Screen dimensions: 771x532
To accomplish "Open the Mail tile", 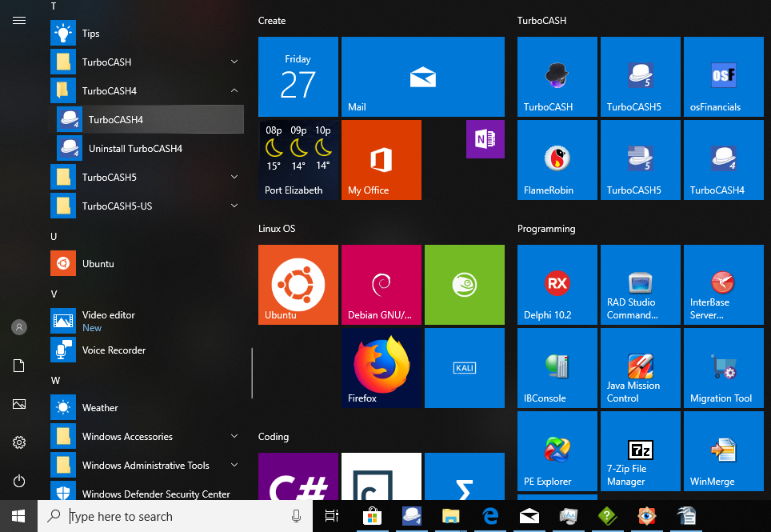I will click(x=423, y=77).
